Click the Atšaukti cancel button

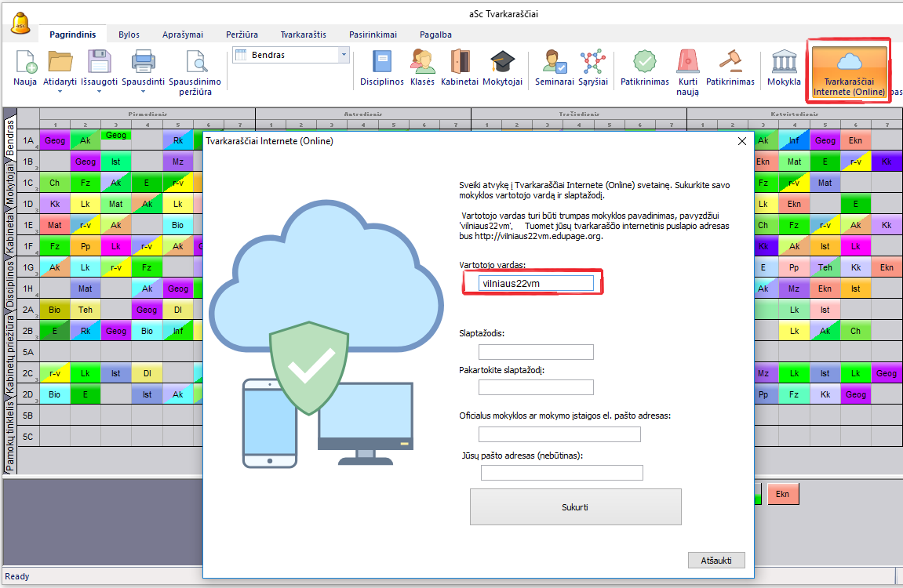point(715,561)
